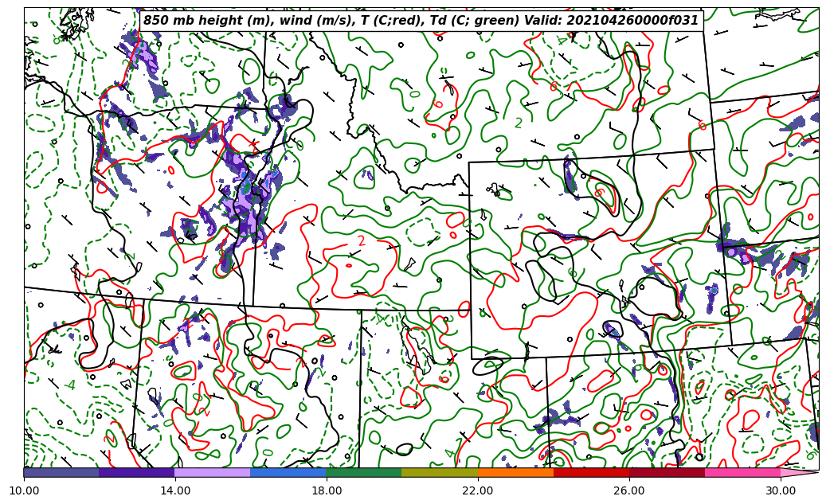Select the bright red colorbar segment

(591, 473)
